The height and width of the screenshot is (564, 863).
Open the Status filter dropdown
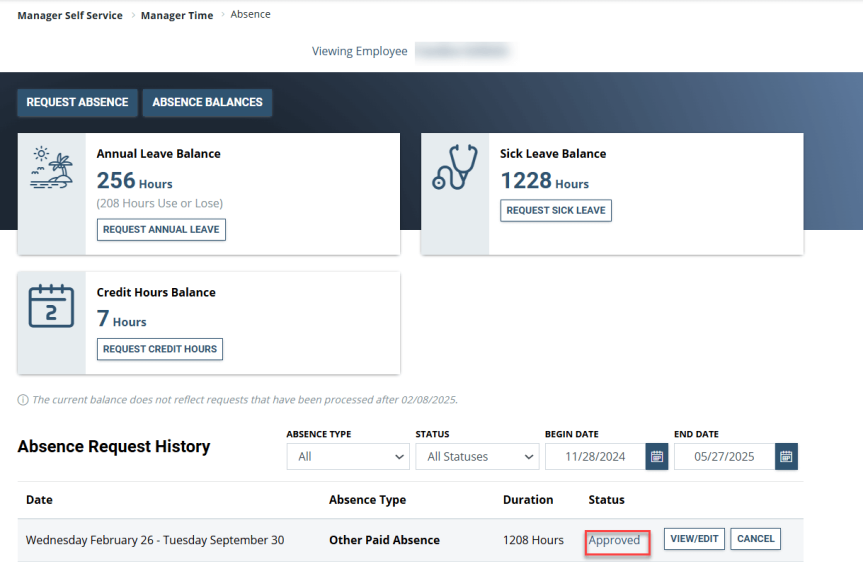(477, 457)
